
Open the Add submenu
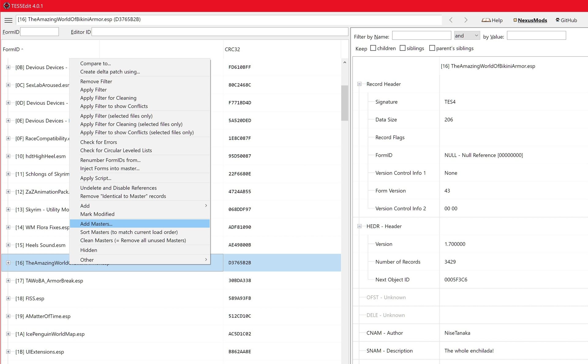click(x=140, y=206)
